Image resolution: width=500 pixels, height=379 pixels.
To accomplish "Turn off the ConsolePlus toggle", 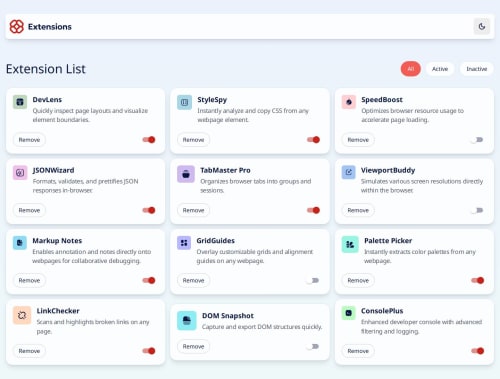I will click(478, 351).
